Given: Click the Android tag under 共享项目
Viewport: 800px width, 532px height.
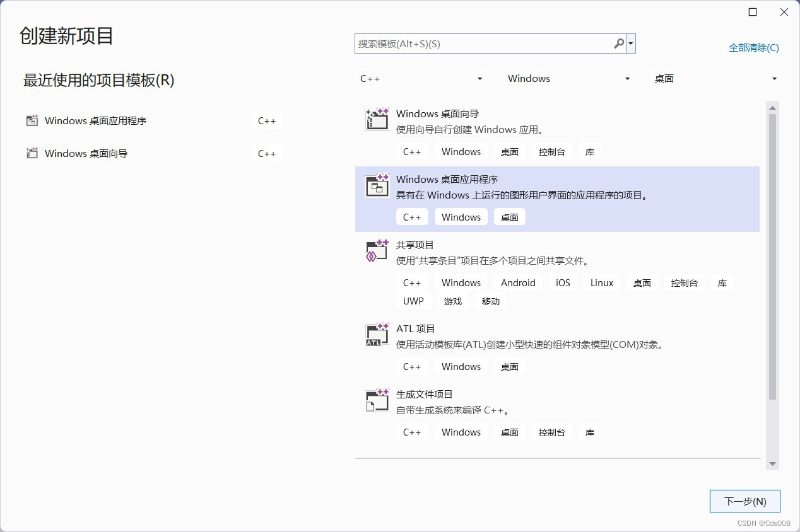Looking at the screenshot, I should [x=517, y=282].
